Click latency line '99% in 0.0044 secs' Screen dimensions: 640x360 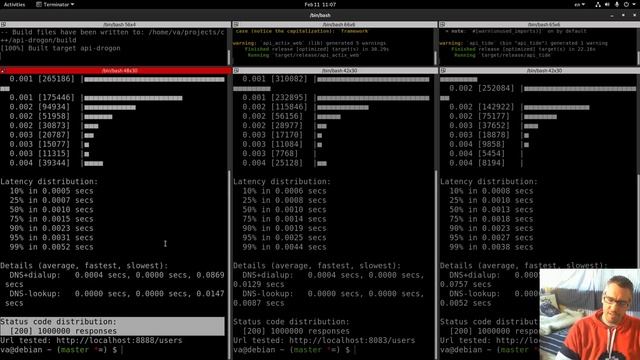click(x=284, y=247)
